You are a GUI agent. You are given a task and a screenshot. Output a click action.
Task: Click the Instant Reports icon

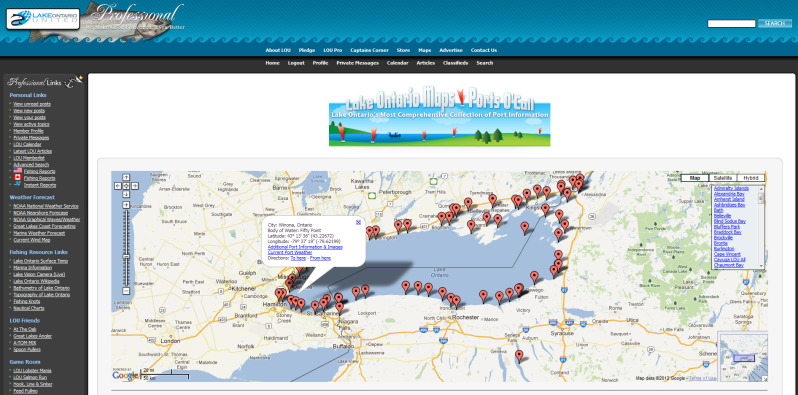(x=17, y=185)
